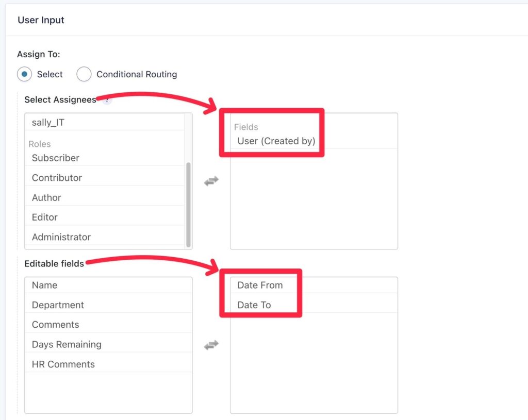Click the help icon next to Select Assignees
The width and height of the screenshot is (528, 420).
[x=106, y=101]
